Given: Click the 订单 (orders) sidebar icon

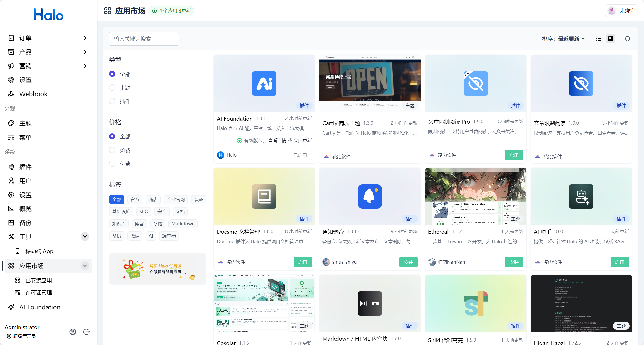Looking at the screenshot, I should pyautogui.click(x=11, y=38).
